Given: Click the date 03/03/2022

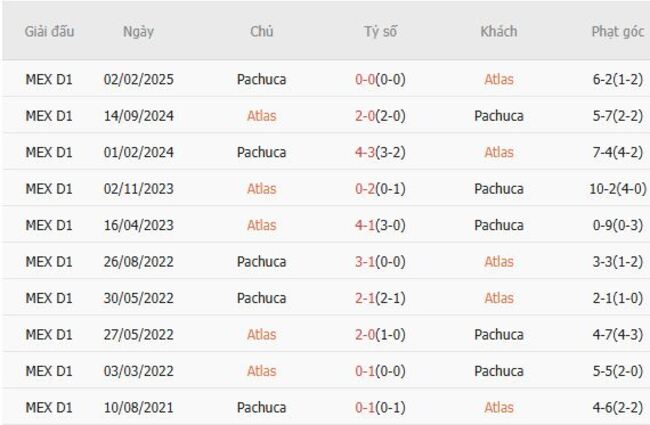Looking at the screenshot, I should click(x=138, y=371).
